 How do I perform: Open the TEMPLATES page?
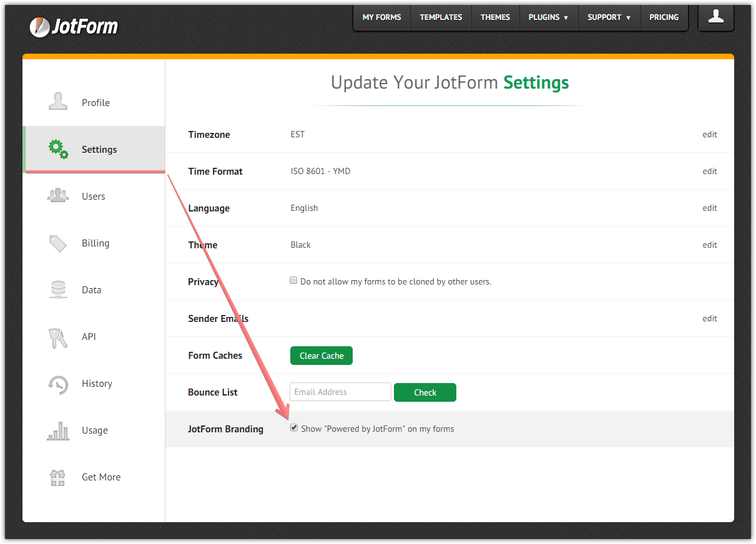pyautogui.click(x=441, y=17)
